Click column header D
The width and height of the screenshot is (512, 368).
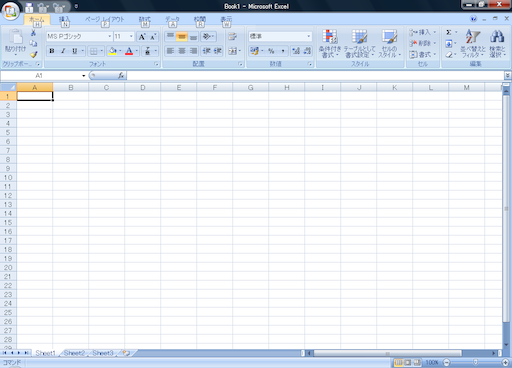point(143,88)
